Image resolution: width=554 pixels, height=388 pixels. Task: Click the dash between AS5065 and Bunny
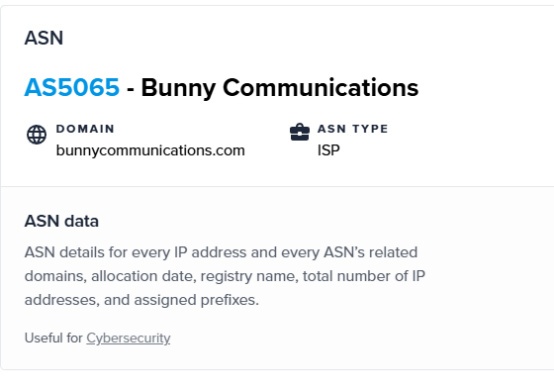pos(130,89)
